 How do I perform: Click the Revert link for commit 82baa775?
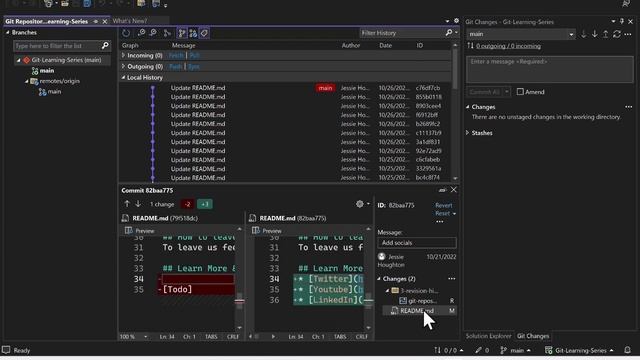(443, 205)
